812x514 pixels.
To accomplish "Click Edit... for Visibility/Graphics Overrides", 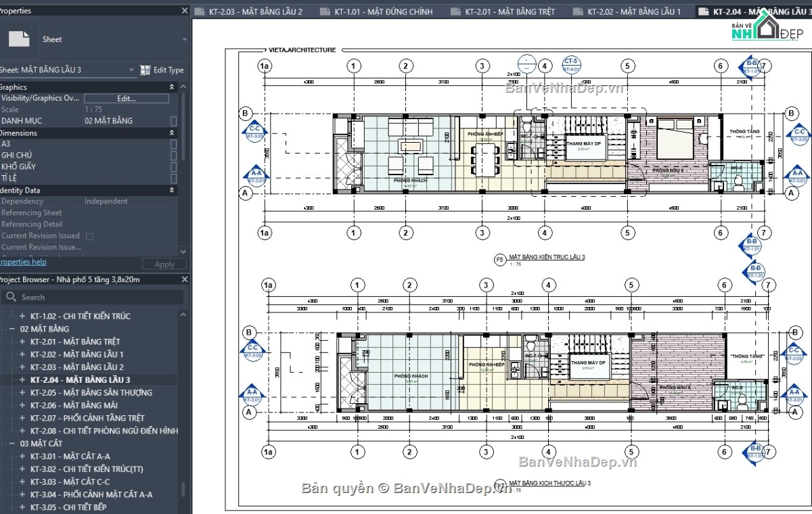I will click(x=127, y=99).
